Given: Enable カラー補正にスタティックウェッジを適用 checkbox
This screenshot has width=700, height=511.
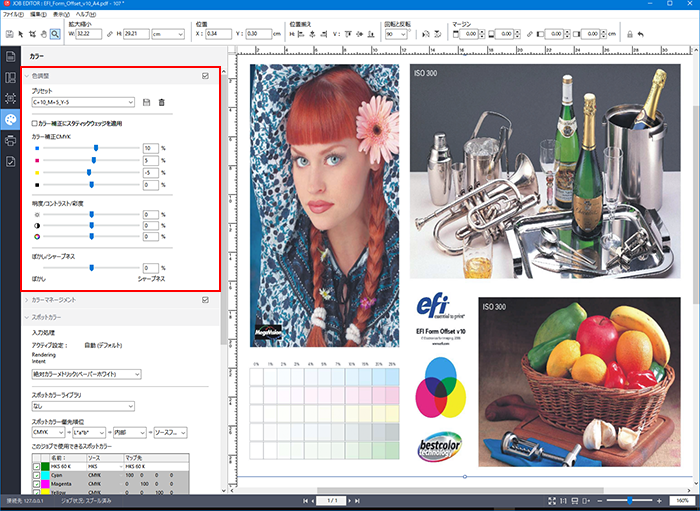Looking at the screenshot, I should [34, 123].
